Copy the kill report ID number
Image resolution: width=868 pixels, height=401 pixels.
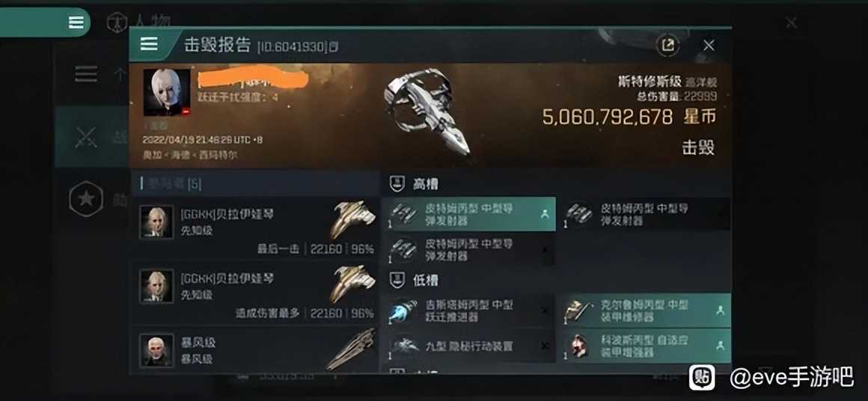tap(293, 47)
